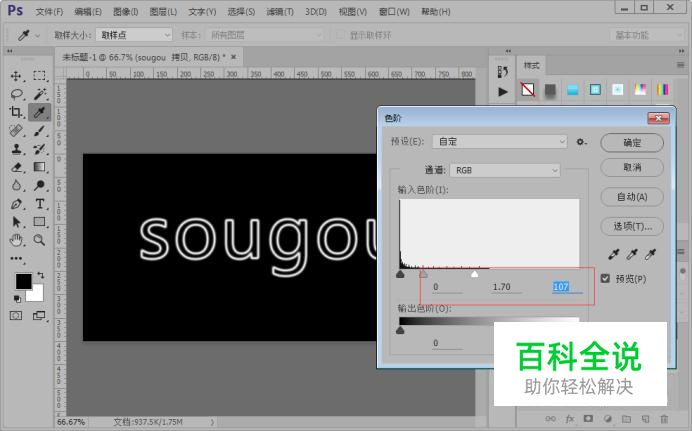Open status bar document info arrow
The image size is (692, 431).
212,422
